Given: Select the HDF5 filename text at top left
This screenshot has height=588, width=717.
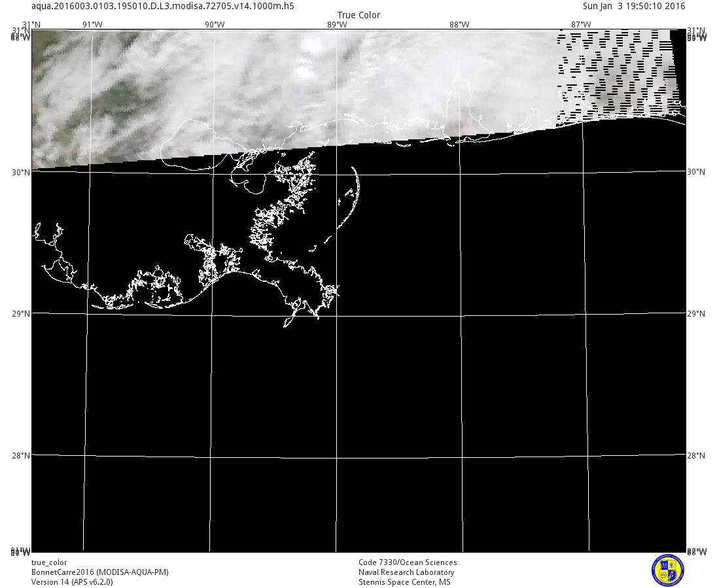Looking at the screenshot, I should [x=163, y=6].
